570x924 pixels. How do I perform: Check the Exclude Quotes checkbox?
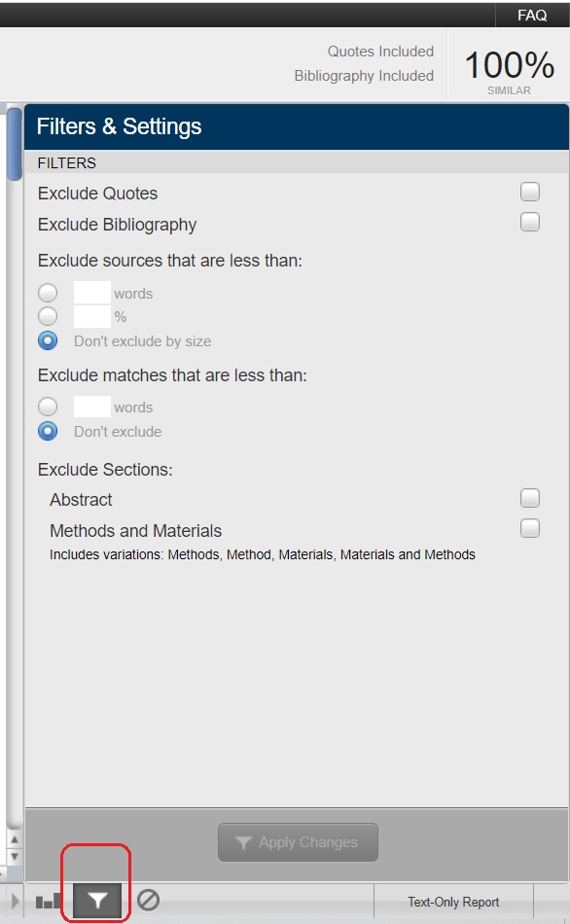[530, 192]
